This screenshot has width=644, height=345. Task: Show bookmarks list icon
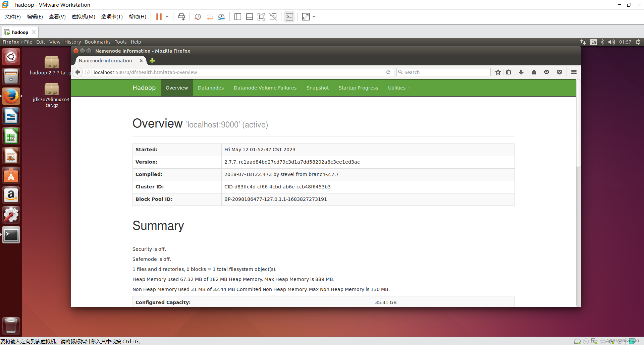point(508,72)
